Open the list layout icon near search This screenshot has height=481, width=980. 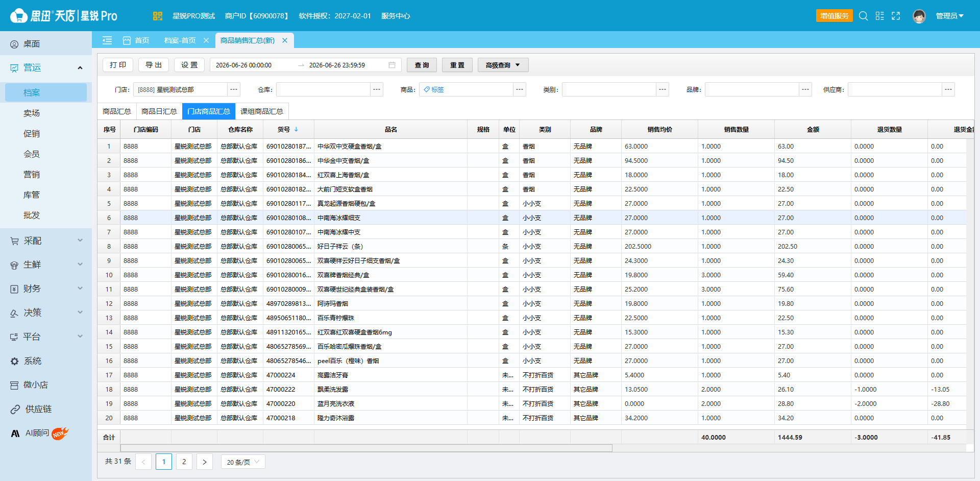click(x=879, y=16)
